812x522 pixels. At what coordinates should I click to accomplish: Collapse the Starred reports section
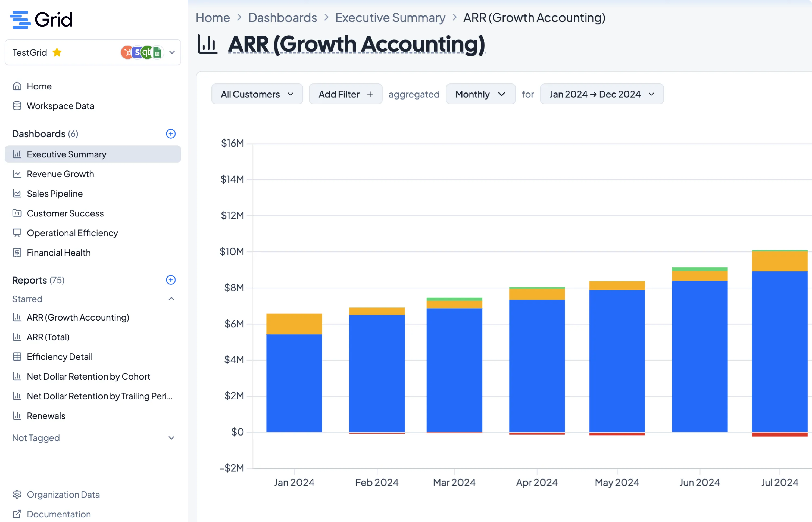pos(171,299)
